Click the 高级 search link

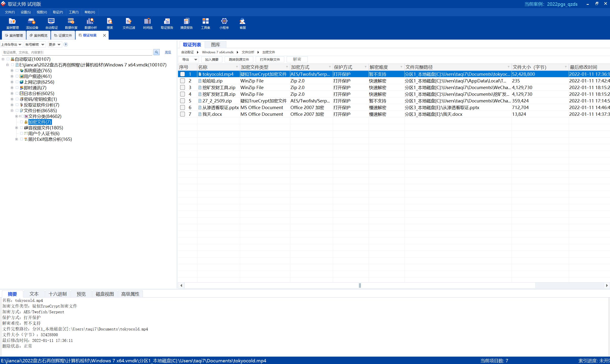pos(168,52)
